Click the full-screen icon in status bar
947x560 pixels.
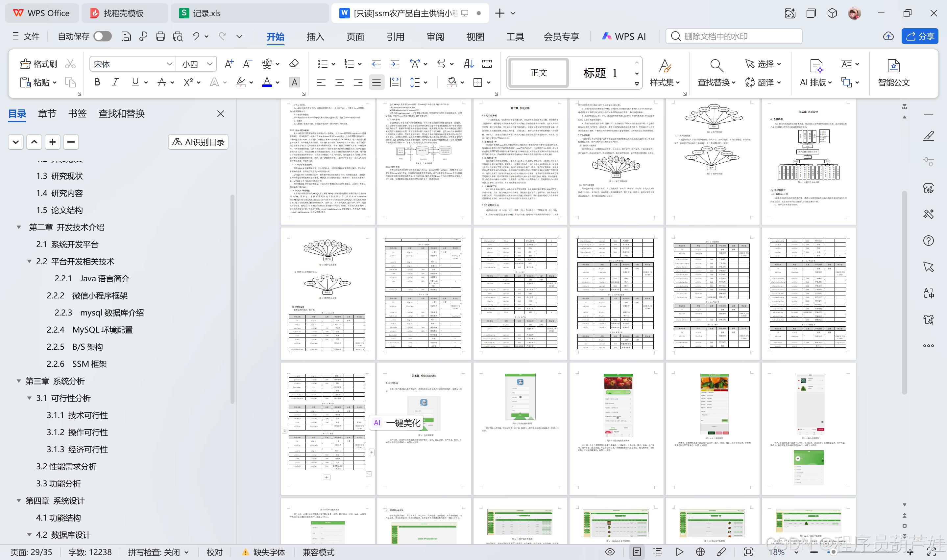pyautogui.click(x=748, y=552)
